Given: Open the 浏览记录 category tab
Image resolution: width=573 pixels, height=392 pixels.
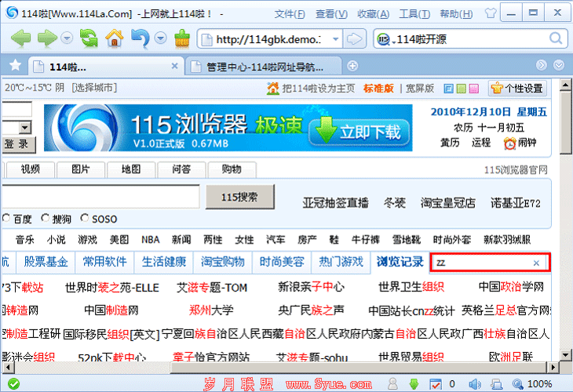Looking at the screenshot, I should coord(400,262).
